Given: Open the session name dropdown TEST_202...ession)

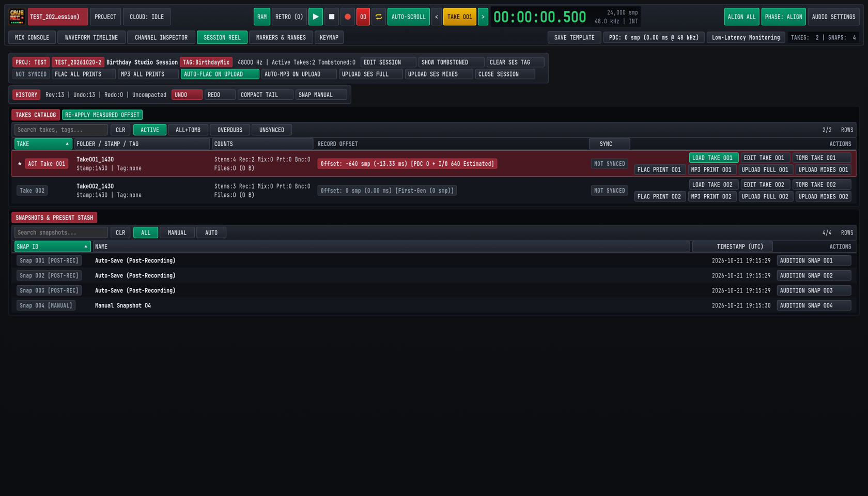Looking at the screenshot, I should 58,17.
